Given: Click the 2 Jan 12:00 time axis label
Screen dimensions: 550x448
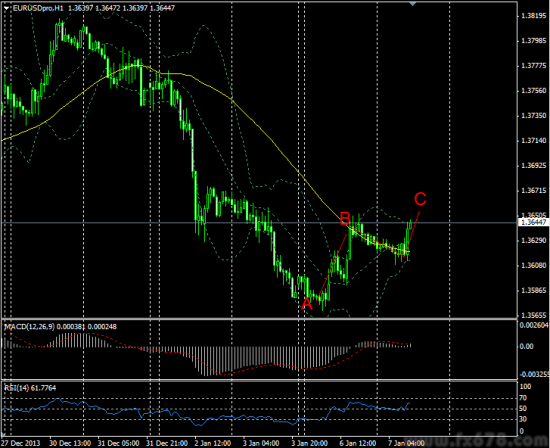Looking at the screenshot, I should click(x=213, y=443).
